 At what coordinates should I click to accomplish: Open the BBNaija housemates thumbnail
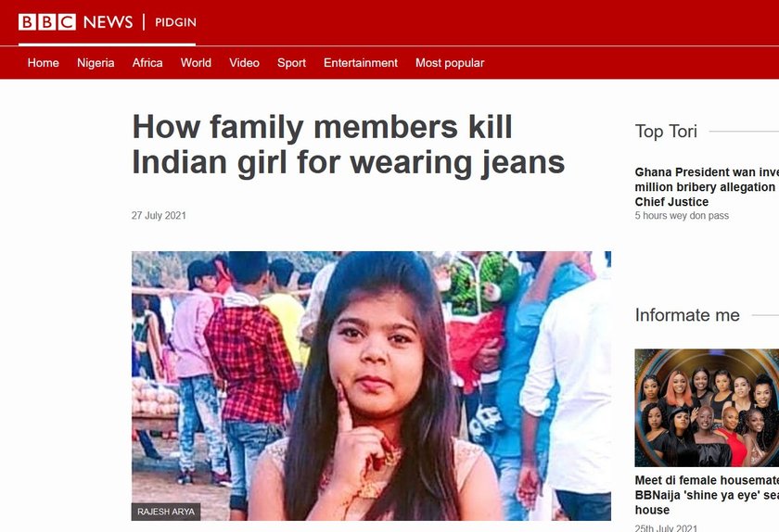click(x=707, y=408)
